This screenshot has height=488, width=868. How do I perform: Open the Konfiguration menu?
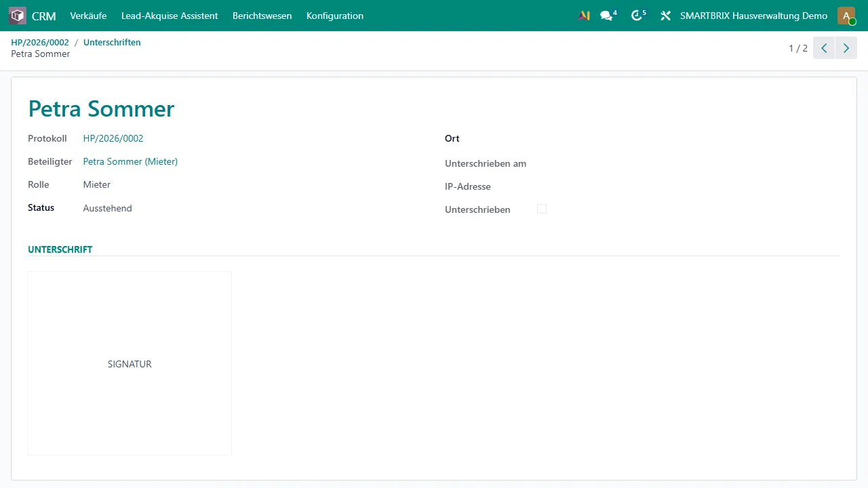(x=335, y=16)
